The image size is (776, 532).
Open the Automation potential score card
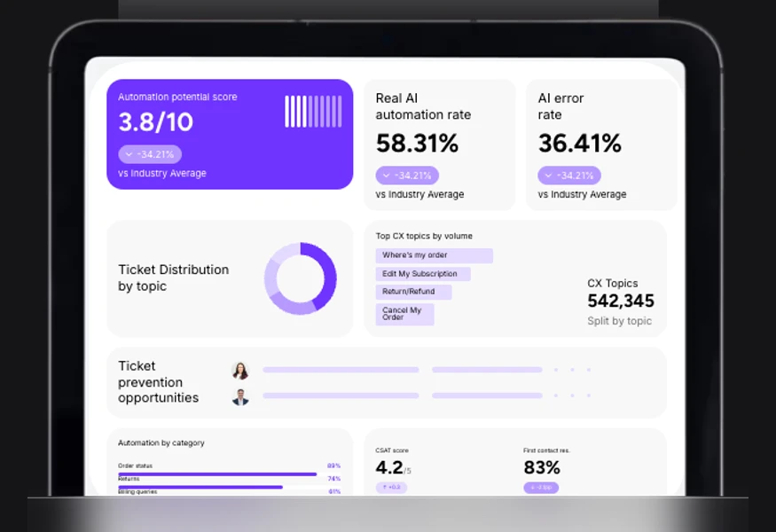click(x=230, y=134)
